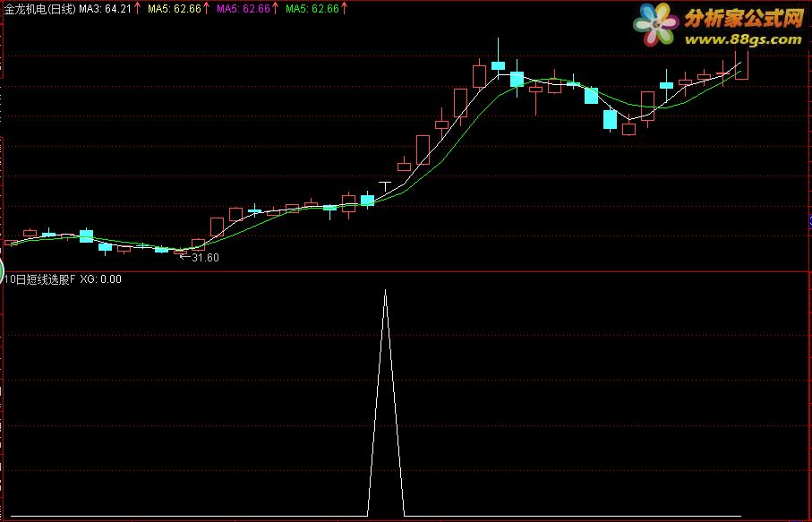Select the MA3: 64.21 indicator label
Screen dimensions: 812x522
[105, 9]
